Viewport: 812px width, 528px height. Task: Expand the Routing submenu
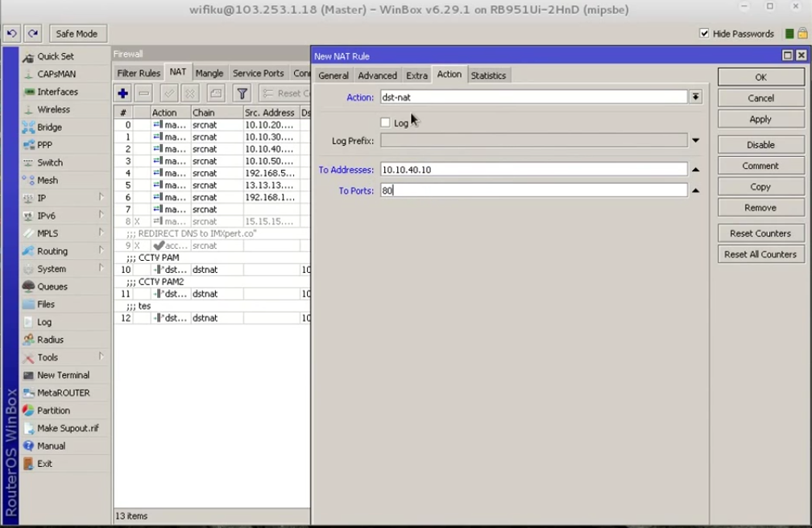[x=101, y=250]
